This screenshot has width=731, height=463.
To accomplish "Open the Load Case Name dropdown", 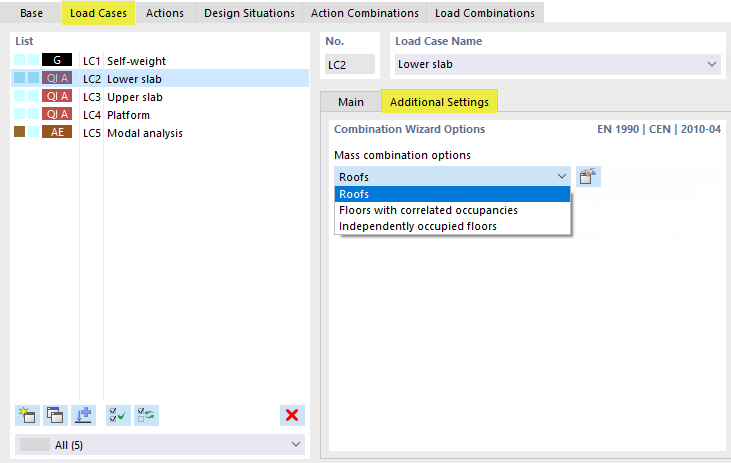I will 712,65.
